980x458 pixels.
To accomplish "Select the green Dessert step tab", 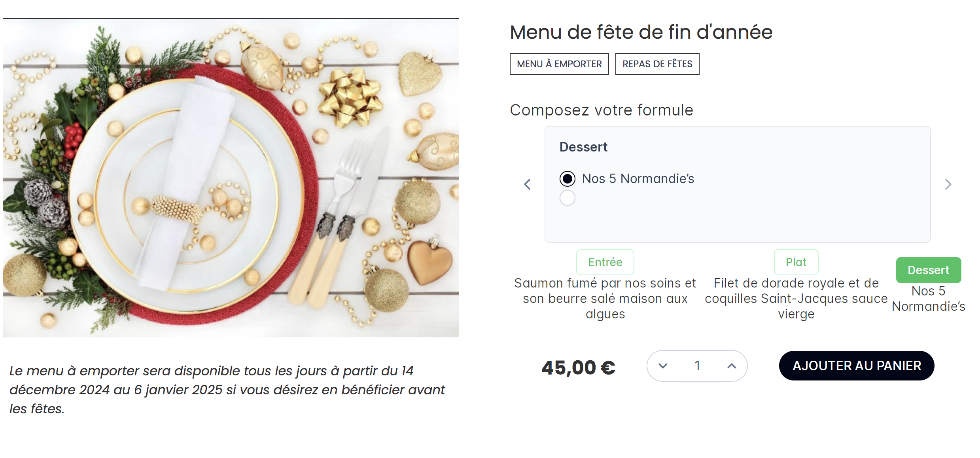I will (928, 270).
